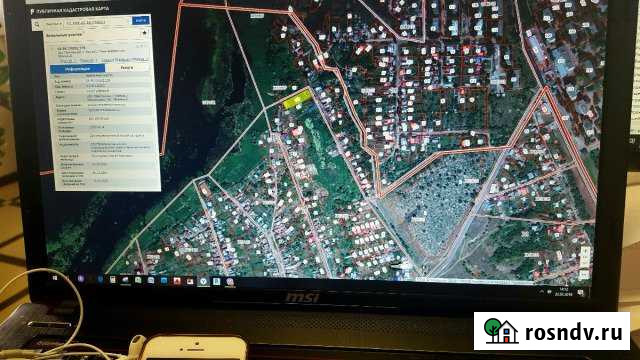Focus the cadastral number search field

(97, 22)
